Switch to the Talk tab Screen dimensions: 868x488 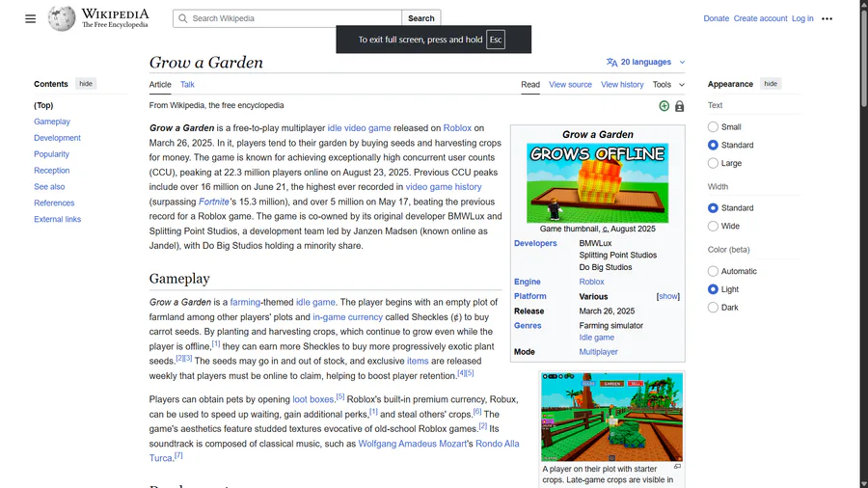(187, 85)
